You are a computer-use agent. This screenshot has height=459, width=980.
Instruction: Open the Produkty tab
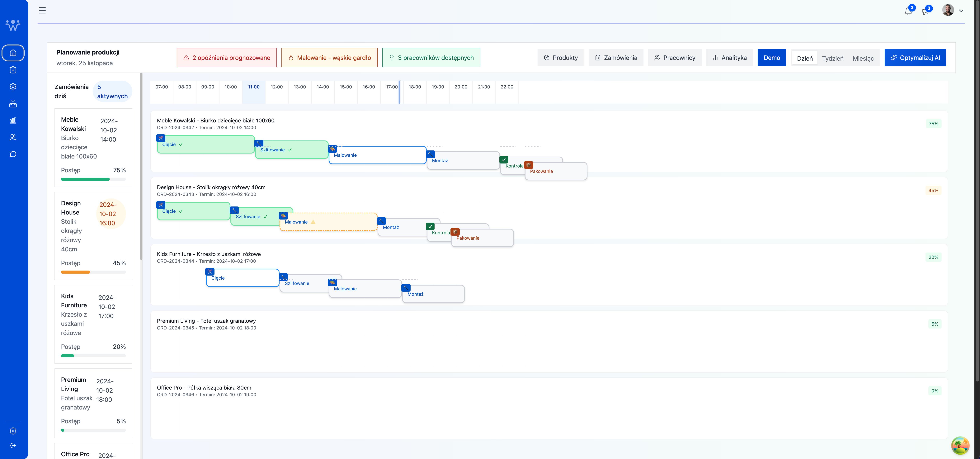click(560, 58)
